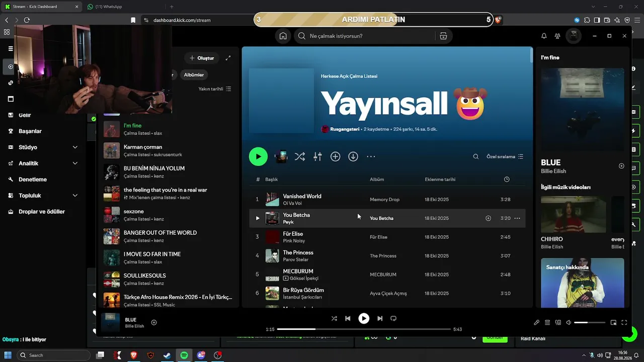The image size is (644, 362).
Task: Go to Spotify home via the house icon
Action: point(283,36)
